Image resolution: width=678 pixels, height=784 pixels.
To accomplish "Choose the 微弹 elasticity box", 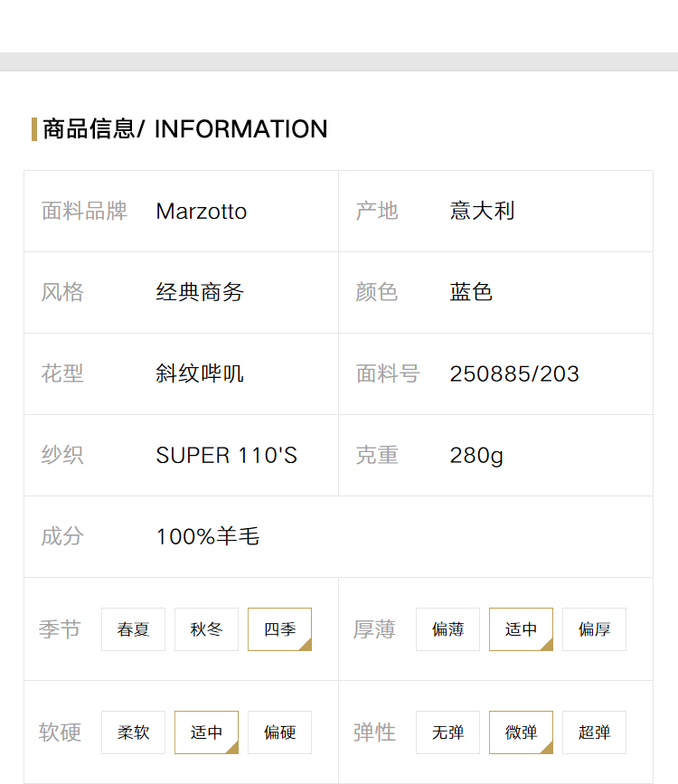I will pyautogui.click(x=521, y=732).
